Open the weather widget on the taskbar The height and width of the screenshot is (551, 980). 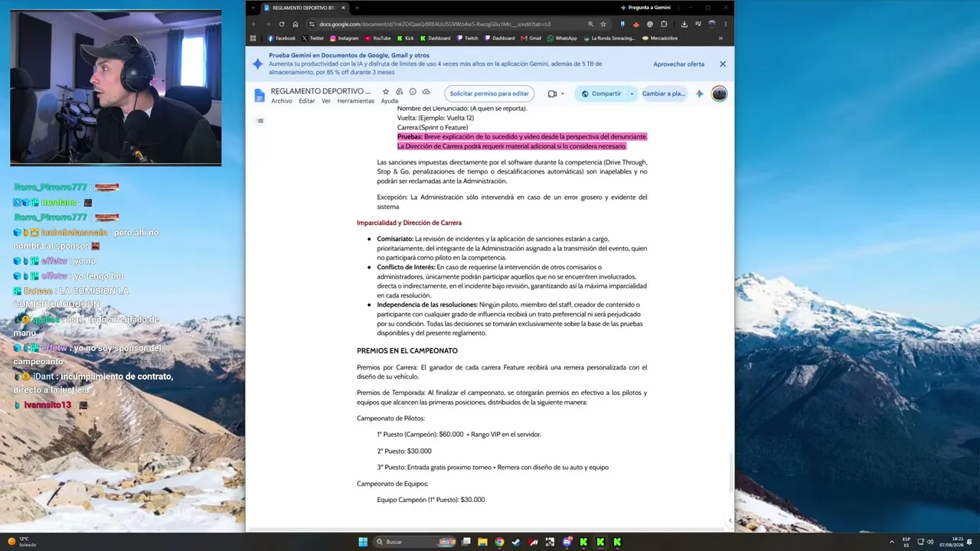(x=21, y=542)
